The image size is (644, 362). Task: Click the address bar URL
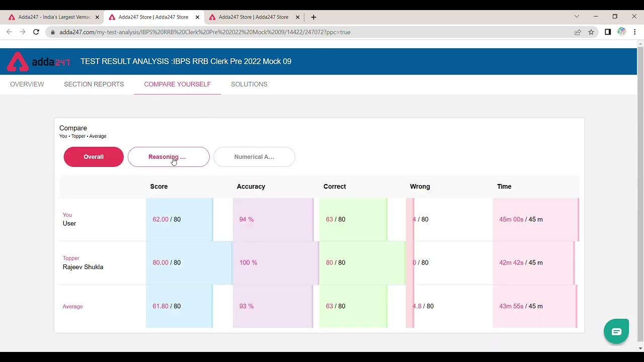[205, 32]
